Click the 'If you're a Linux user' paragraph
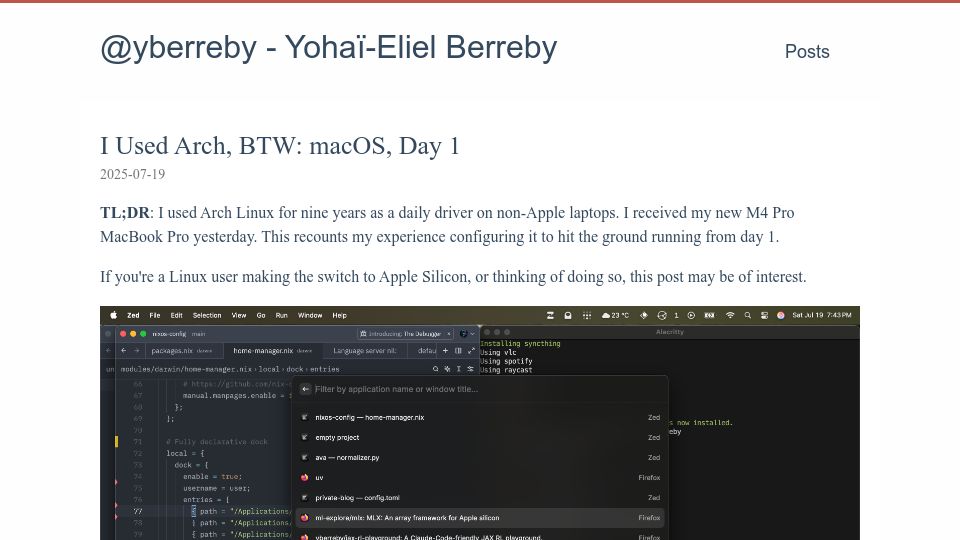The image size is (960, 540). pyautogui.click(x=453, y=277)
